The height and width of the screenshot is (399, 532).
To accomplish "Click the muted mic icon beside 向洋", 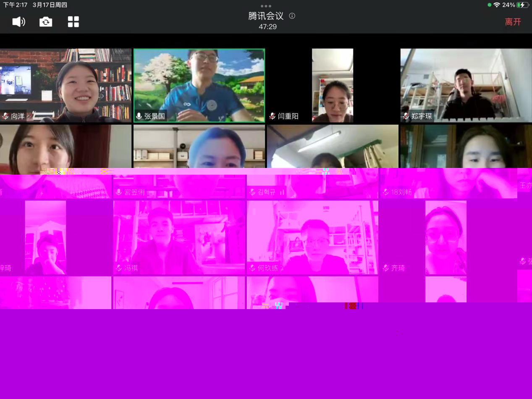I will pyautogui.click(x=5, y=116).
